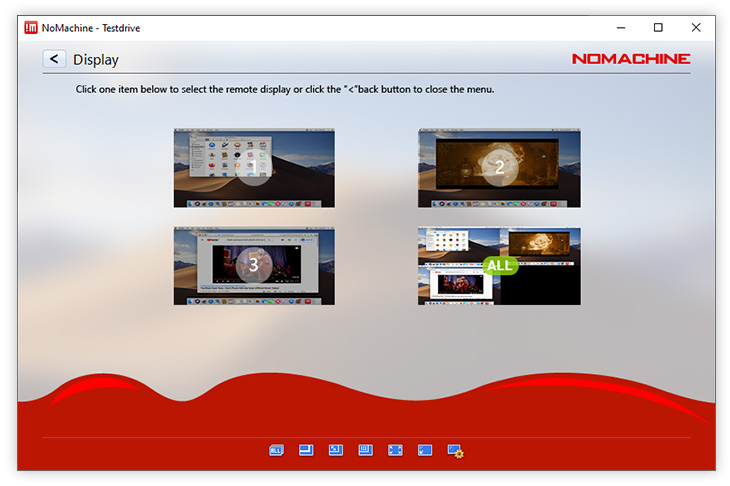Click the sixth bottom toolbar display icon
Viewport: 730px width, 486px height.
click(425, 451)
